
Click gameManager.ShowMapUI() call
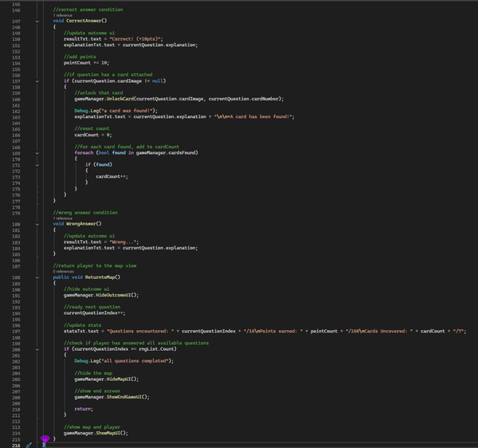(x=96, y=433)
